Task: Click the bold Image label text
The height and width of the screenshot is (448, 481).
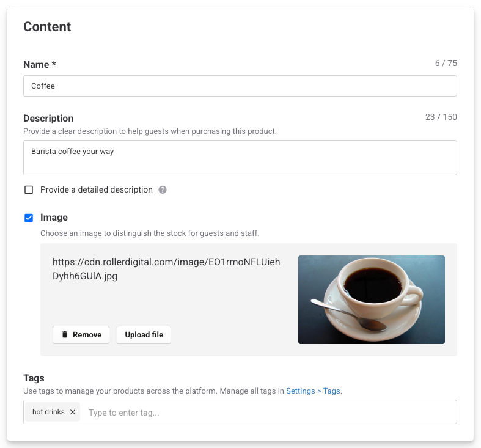Action: [x=54, y=218]
